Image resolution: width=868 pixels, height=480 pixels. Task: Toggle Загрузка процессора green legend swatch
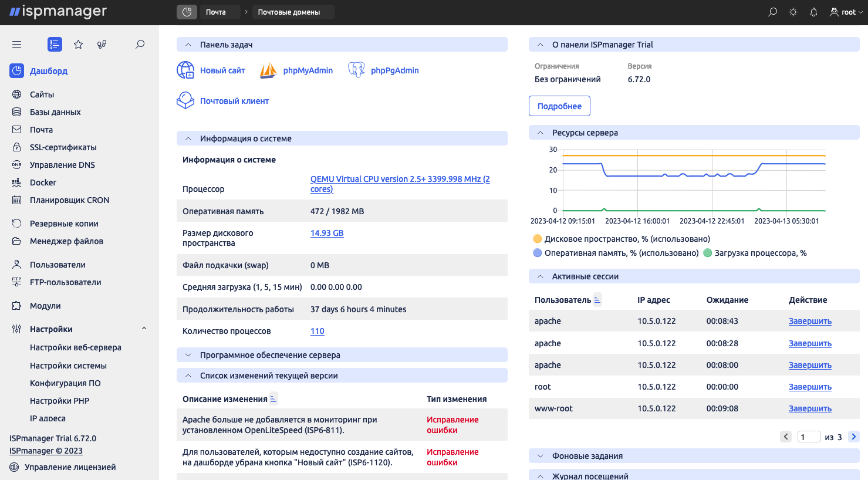pos(707,253)
